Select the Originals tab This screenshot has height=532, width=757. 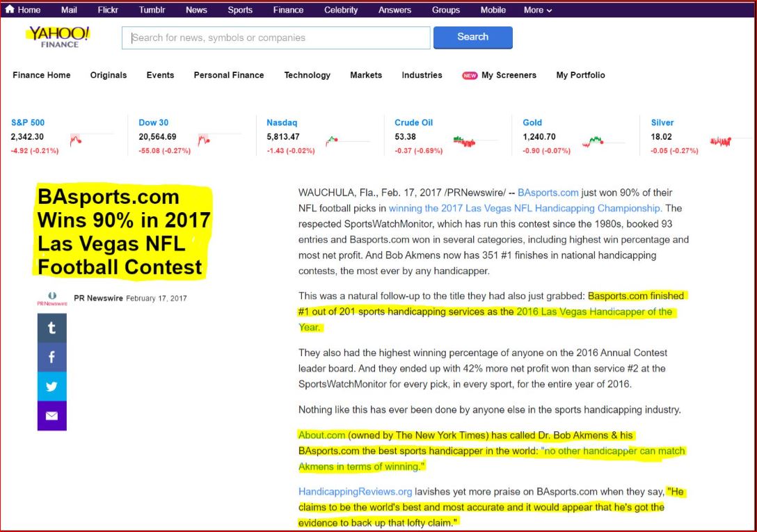point(109,75)
